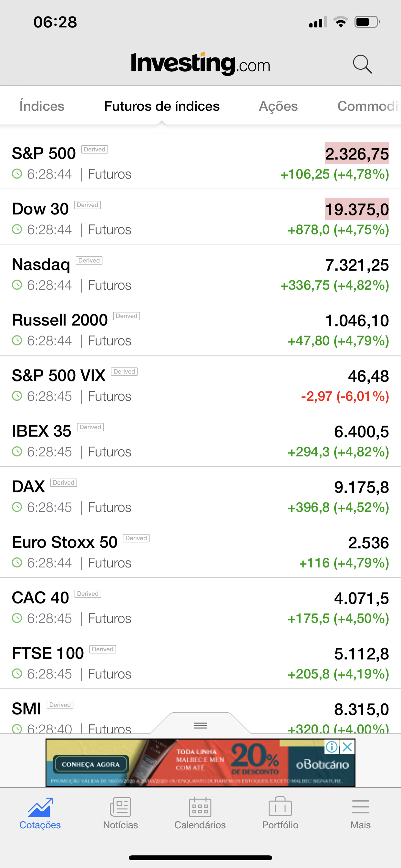Open the search magnifier icon
The width and height of the screenshot is (401, 868).
click(362, 64)
